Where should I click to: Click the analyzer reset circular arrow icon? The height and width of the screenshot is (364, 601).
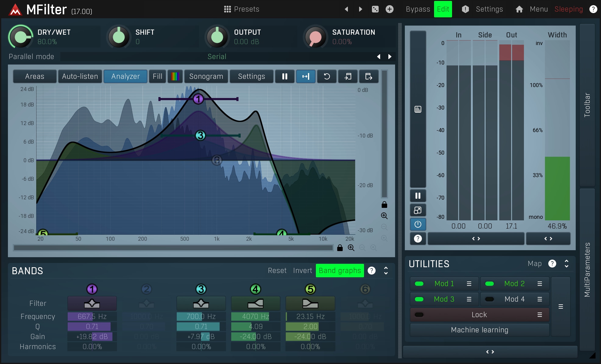pos(327,76)
